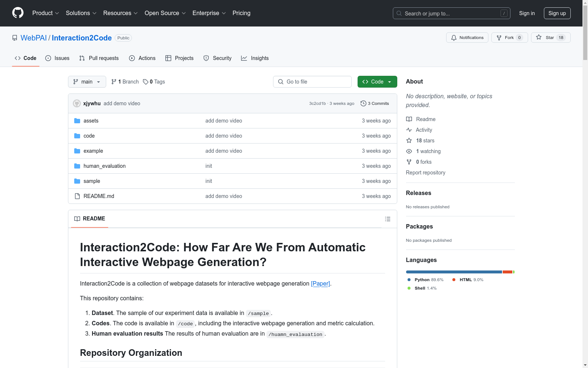Click the Go to file input
588x368 pixels.
312,82
